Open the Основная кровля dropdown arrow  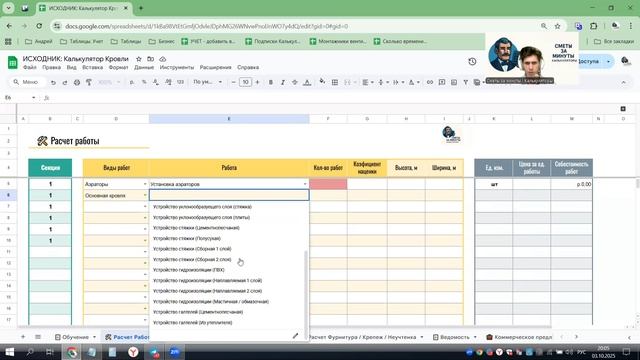pos(145,196)
